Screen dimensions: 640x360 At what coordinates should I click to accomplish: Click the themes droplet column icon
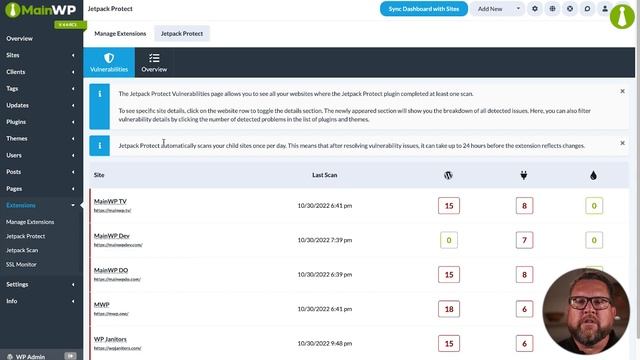point(593,175)
